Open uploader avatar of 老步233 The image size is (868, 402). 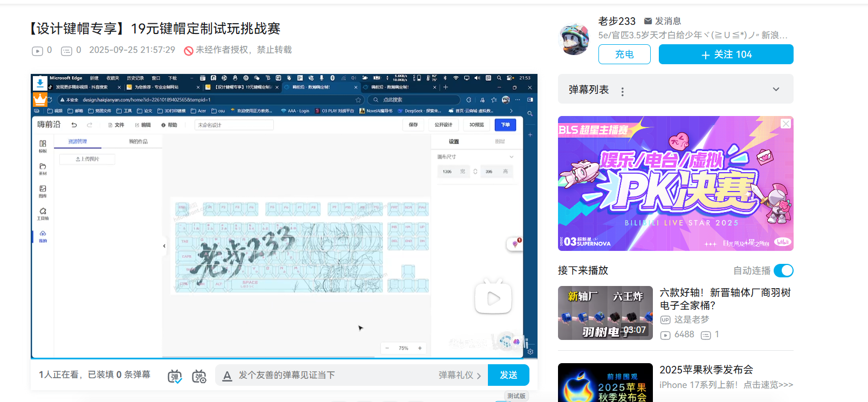pyautogui.click(x=575, y=38)
